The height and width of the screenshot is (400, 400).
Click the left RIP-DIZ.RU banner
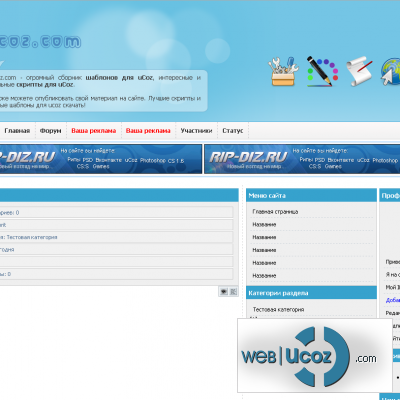(101, 159)
